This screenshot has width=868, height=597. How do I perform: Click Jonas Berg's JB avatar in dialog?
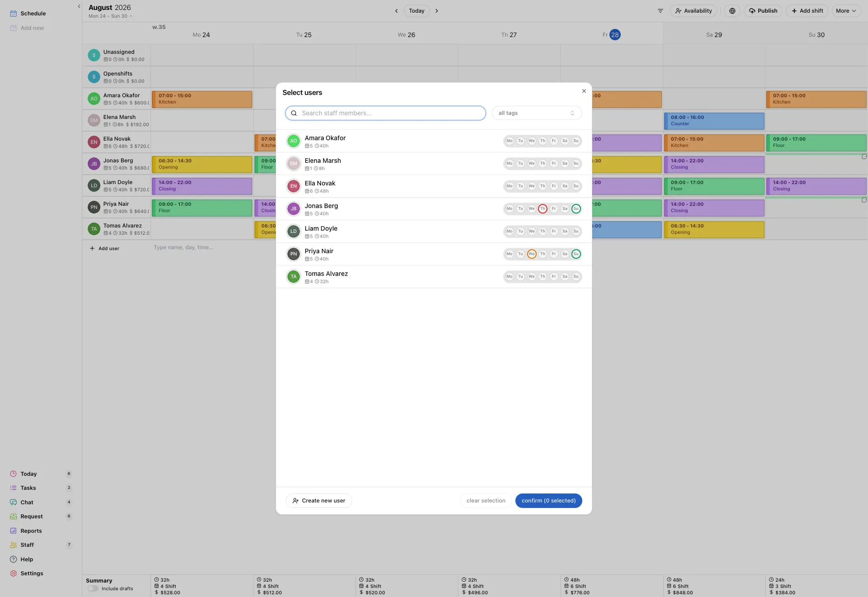coord(293,209)
